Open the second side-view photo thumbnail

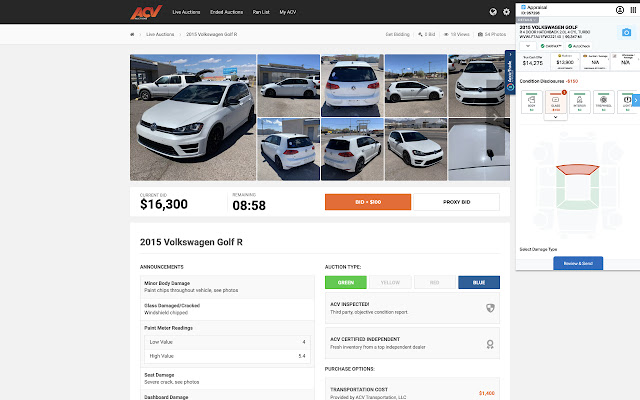pyautogui.click(x=416, y=86)
